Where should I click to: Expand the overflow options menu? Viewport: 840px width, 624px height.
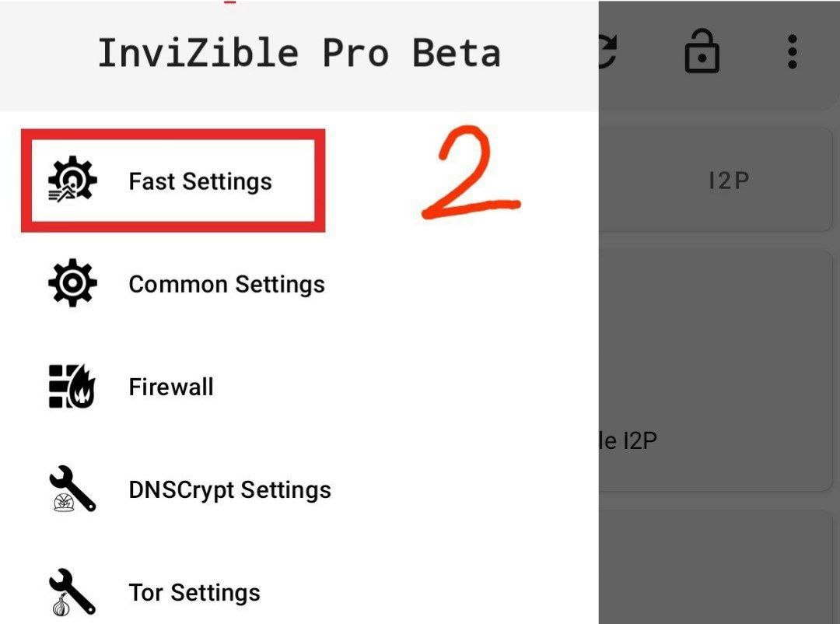click(792, 51)
